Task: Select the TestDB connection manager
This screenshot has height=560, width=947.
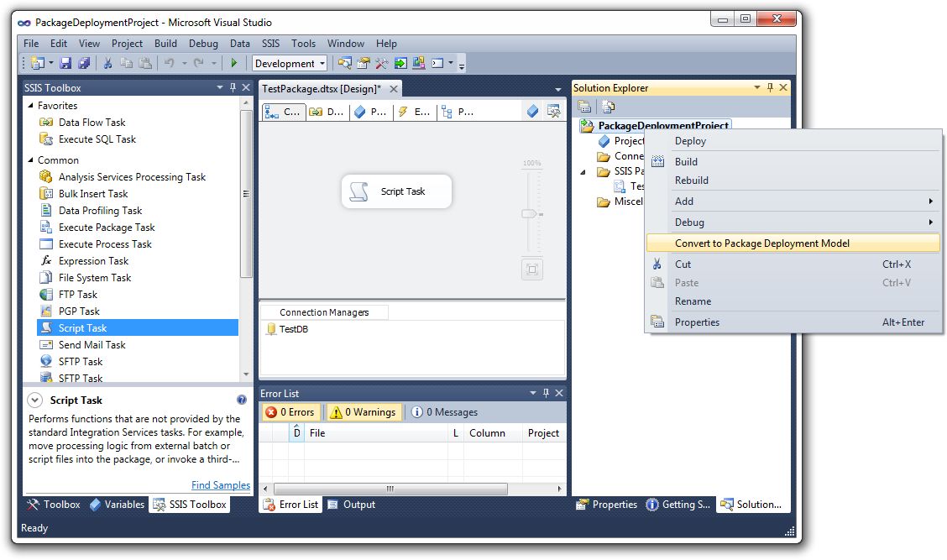Action: click(287, 329)
